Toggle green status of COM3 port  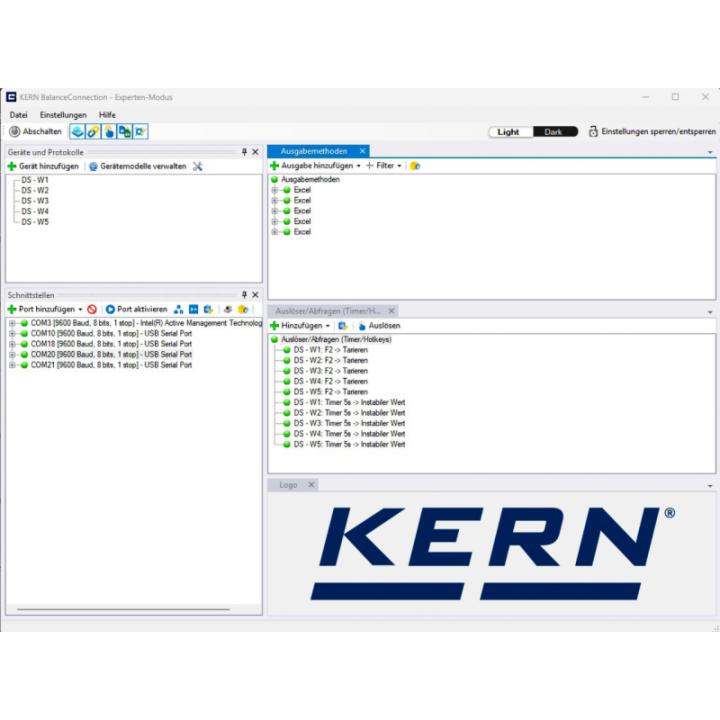[x=24, y=323]
